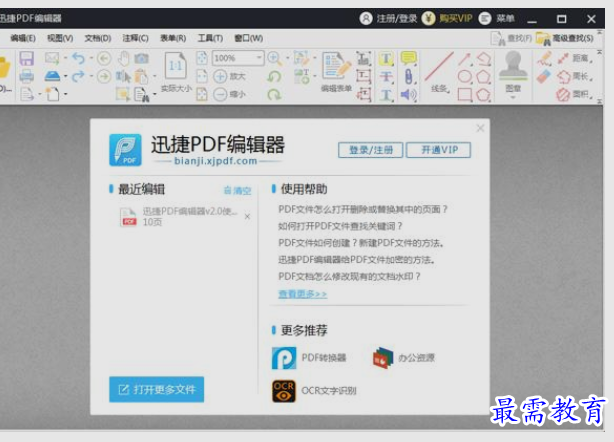
Task: Rotate the view clockwise with the green arrow
Action: point(274,94)
